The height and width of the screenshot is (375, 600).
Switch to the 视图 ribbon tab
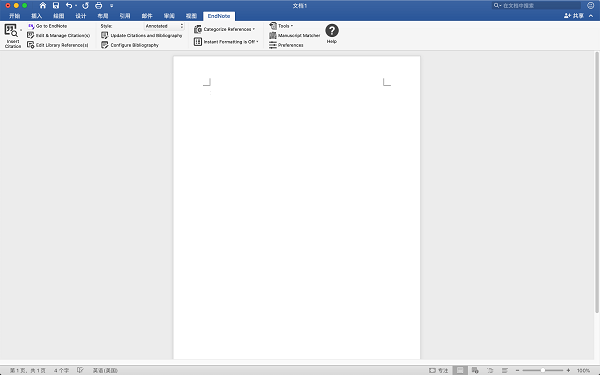pyautogui.click(x=191, y=16)
